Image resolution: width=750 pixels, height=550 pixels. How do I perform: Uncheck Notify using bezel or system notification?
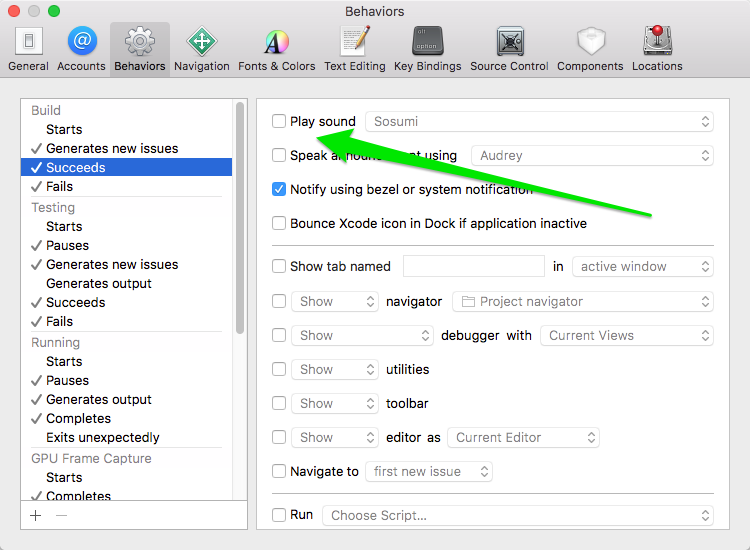[279, 189]
